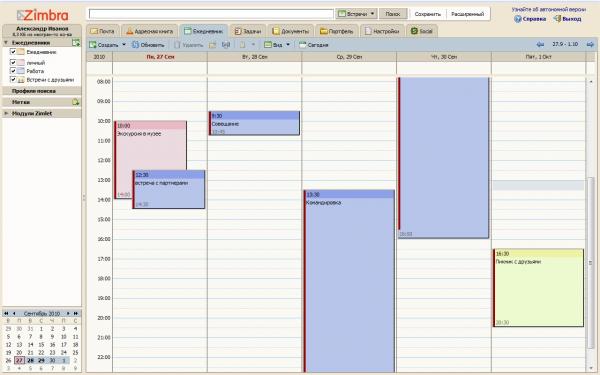
Task: Open the Почта (Mail) tab
Action: pyautogui.click(x=103, y=31)
